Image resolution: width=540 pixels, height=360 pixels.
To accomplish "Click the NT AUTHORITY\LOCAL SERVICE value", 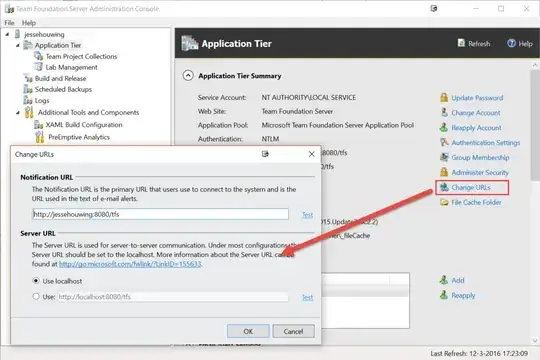I will click(x=309, y=97).
